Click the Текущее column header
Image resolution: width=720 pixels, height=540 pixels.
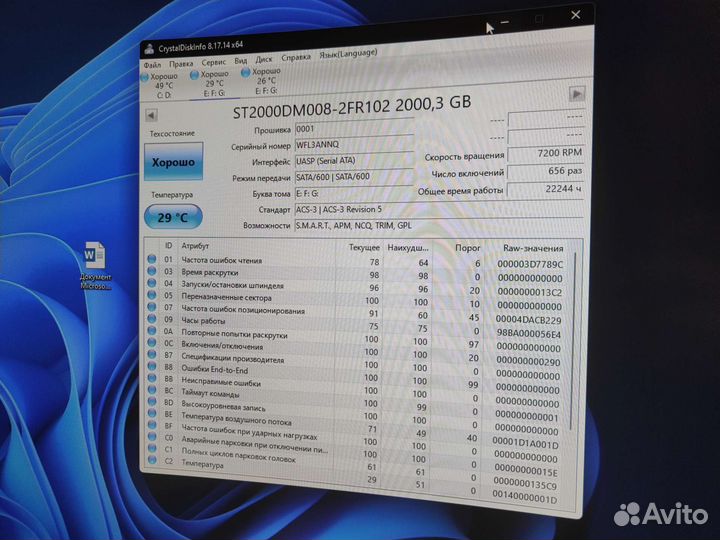[x=364, y=247]
